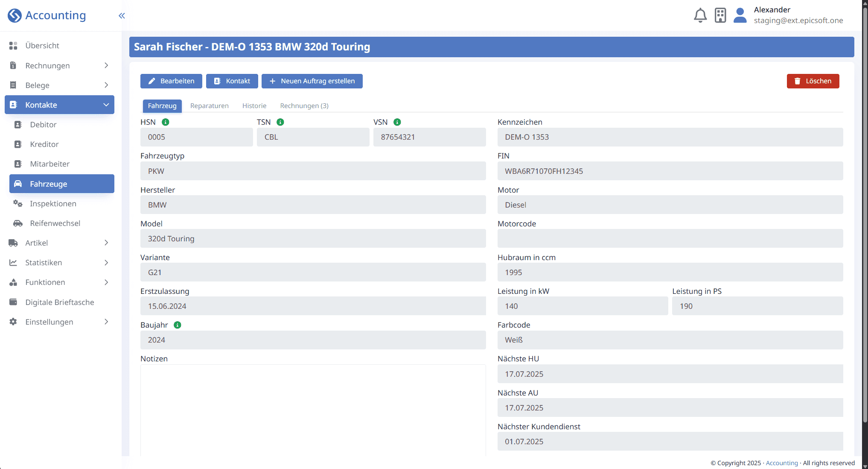
Task: Expand the Statistiken menu
Action: pyautogui.click(x=59, y=263)
